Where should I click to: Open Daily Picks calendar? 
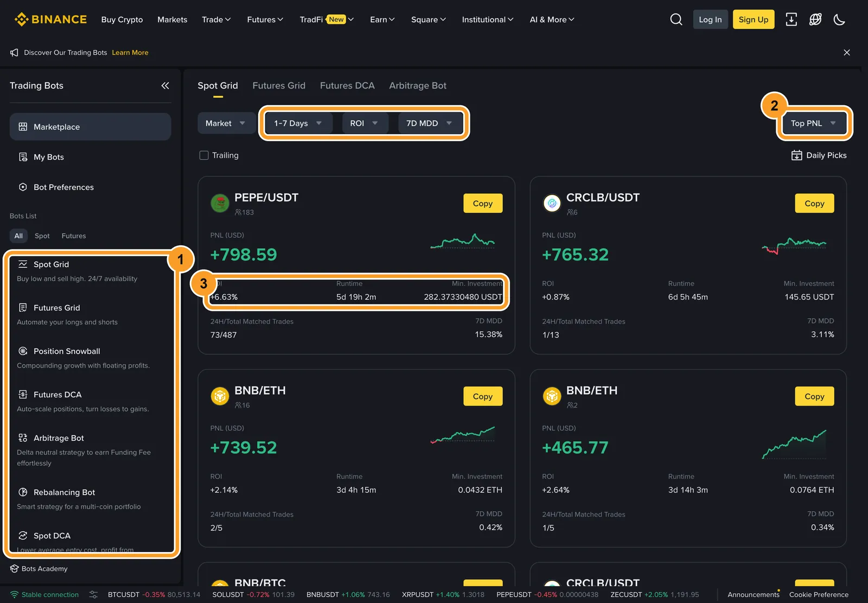tap(819, 155)
